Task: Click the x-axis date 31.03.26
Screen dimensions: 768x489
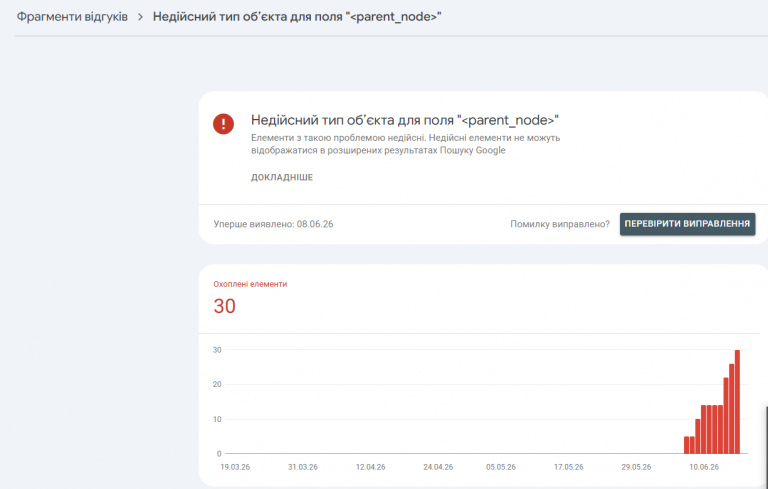Action: [303, 467]
